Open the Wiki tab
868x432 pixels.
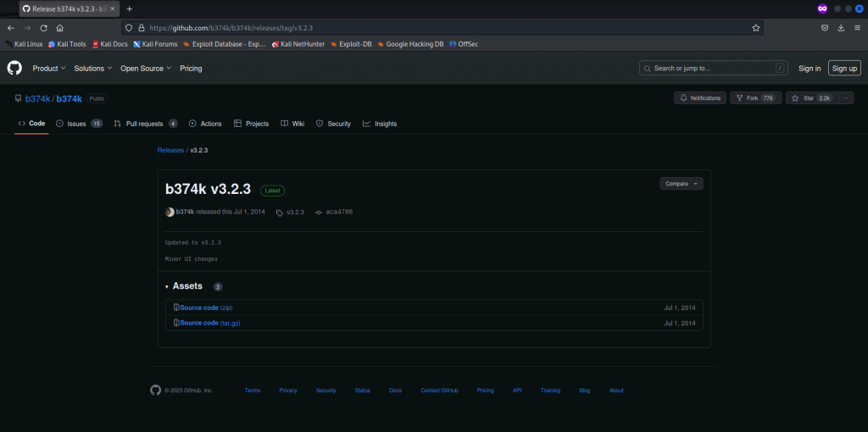(x=292, y=124)
